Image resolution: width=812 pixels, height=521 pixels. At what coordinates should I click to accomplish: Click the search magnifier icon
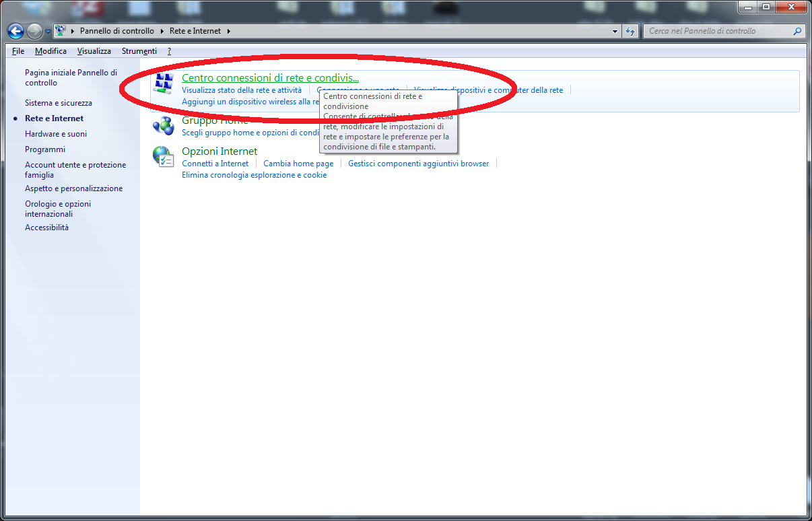[798, 31]
